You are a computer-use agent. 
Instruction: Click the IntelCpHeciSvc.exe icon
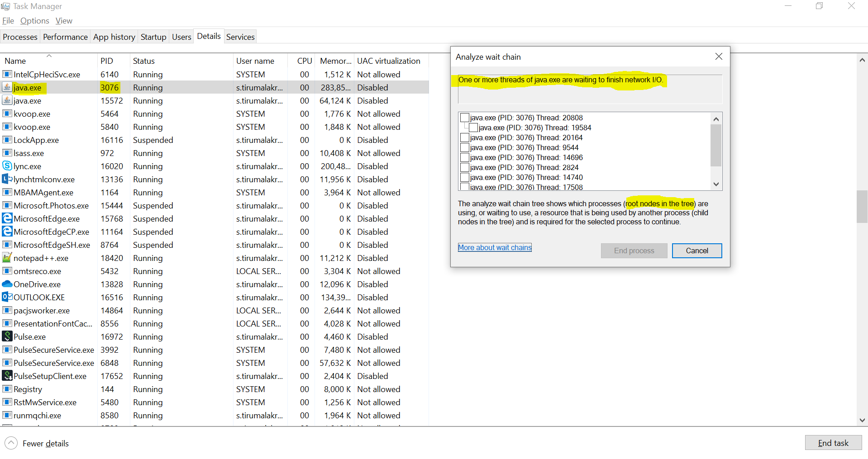pyautogui.click(x=7, y=74)
